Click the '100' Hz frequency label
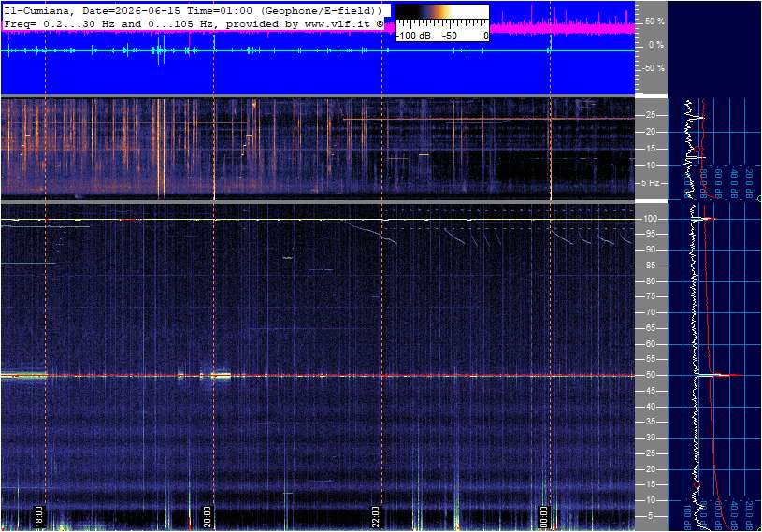This screenshot has height=532, width=762. (650, 219)
